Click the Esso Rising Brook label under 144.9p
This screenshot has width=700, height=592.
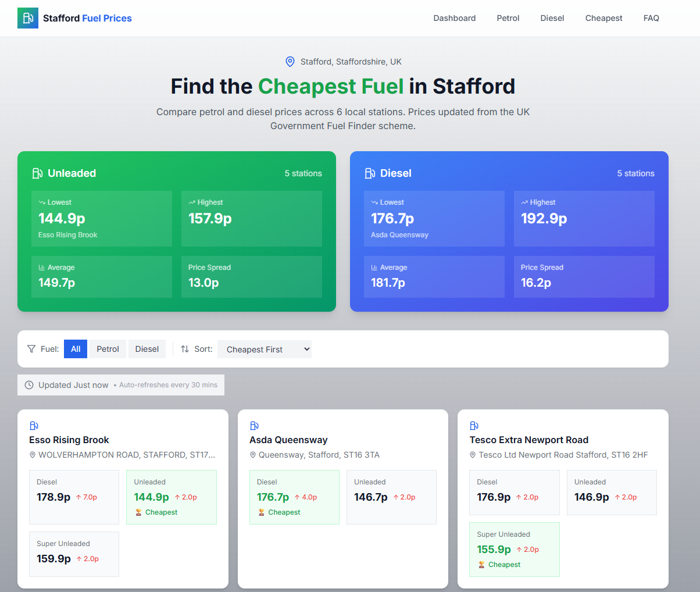(x=68, y=235)
